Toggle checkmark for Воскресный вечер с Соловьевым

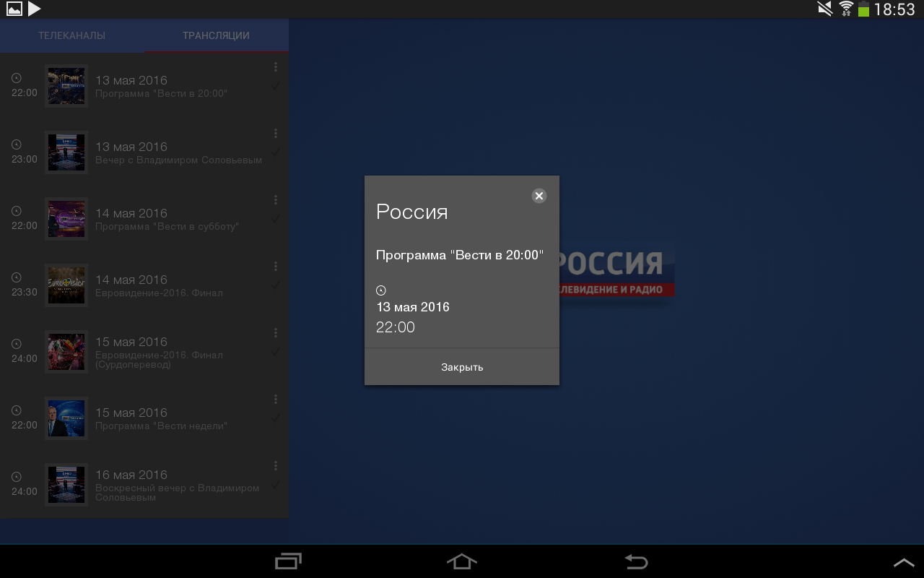(275, 484)
